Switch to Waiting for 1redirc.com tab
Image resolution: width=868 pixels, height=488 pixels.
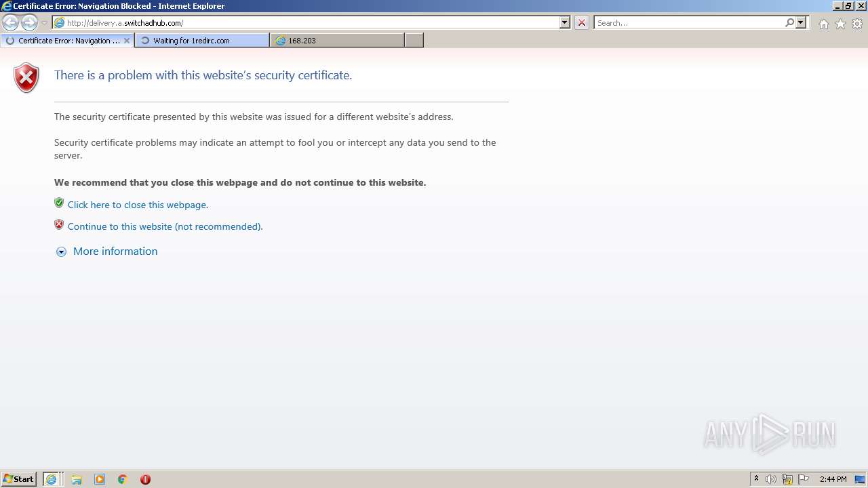[x=202, y=41]
